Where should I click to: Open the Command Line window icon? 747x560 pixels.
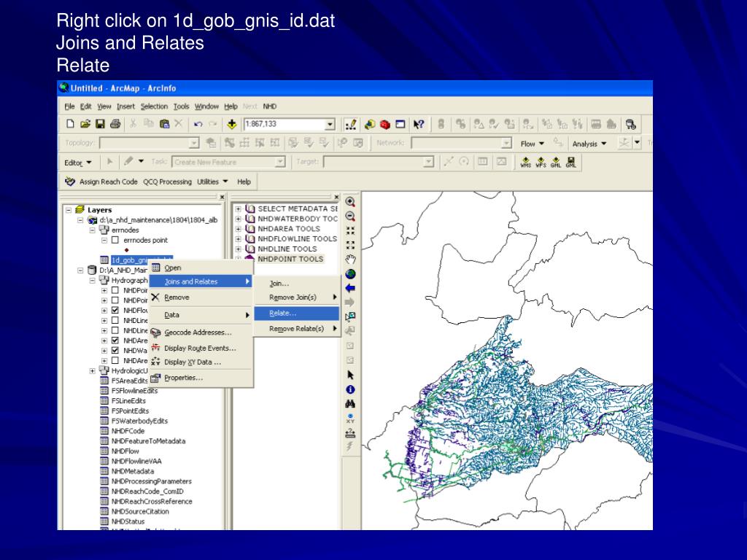(x=400, y=124)
